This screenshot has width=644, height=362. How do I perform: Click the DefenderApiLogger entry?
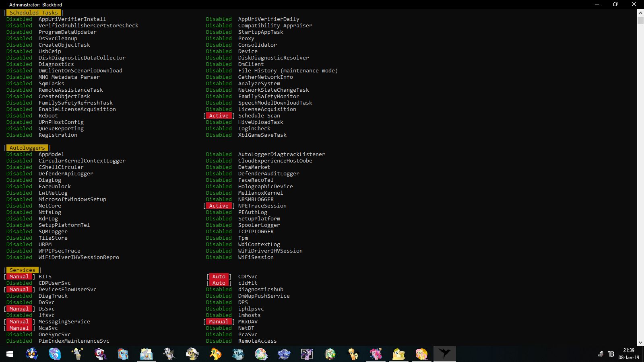[66, 173]
